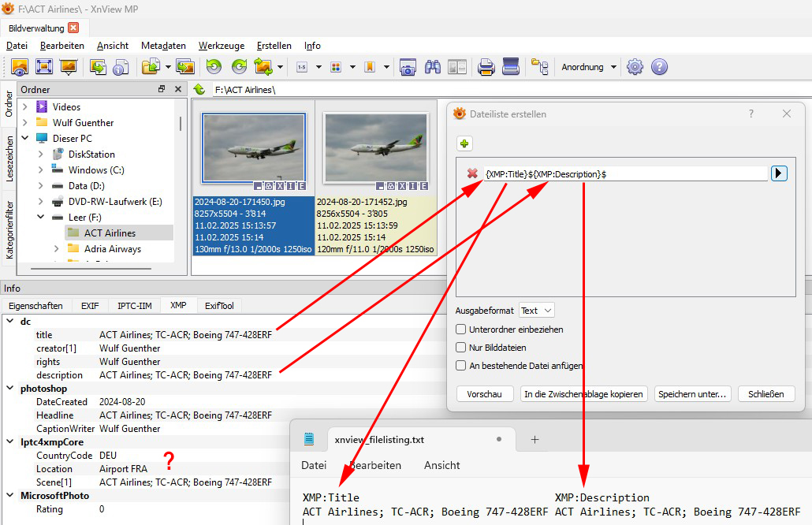Viewport: 812px width, 525px height.
Task: Remove template row with red X
Action: 472,173
